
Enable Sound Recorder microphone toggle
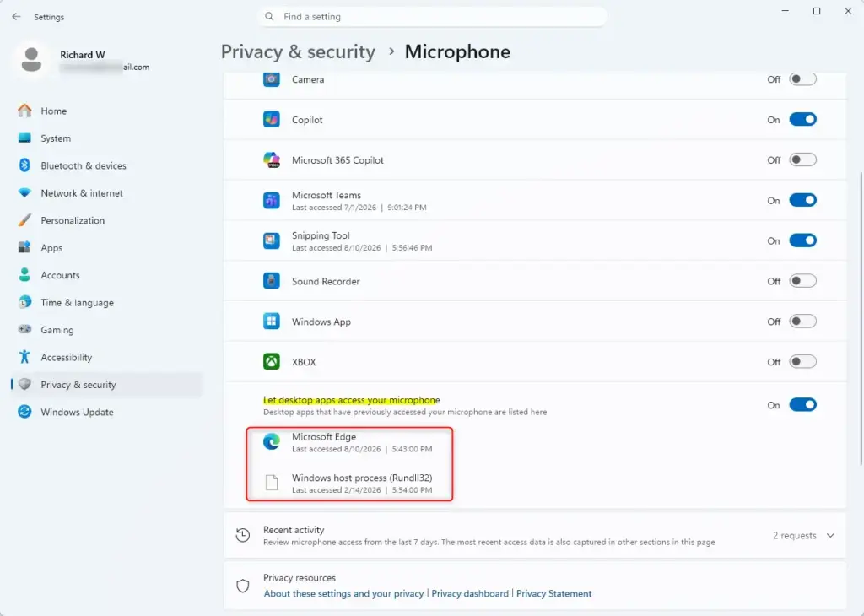point(802,281)
